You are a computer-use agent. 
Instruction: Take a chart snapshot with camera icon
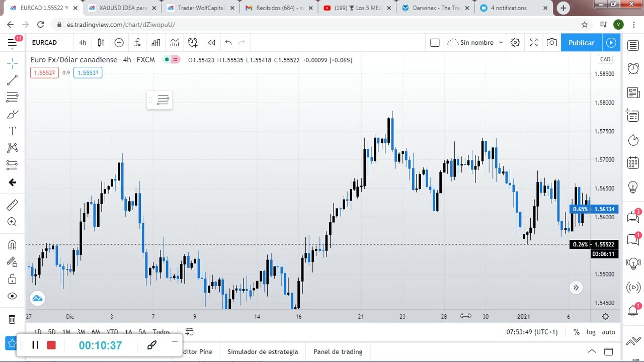click(552, 43)
